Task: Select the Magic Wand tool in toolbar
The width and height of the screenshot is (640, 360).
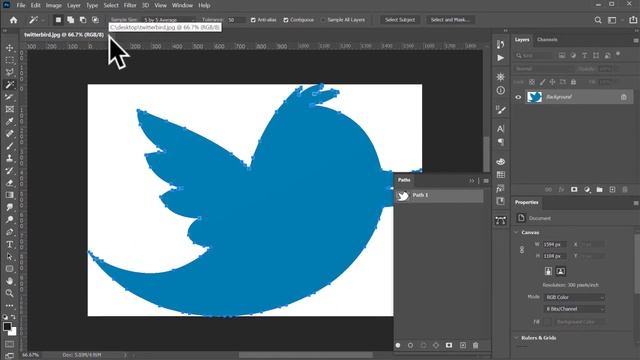Action: tap(9, 84)
